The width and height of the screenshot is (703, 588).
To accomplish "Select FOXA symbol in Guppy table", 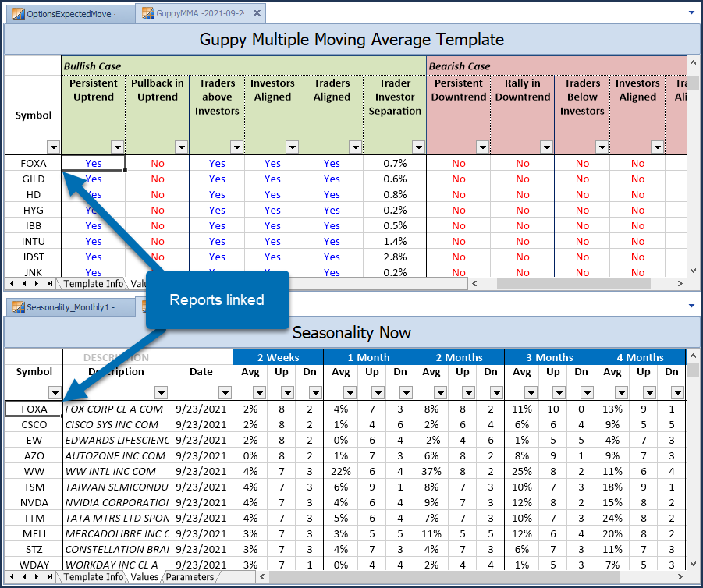I will (34, 163).
